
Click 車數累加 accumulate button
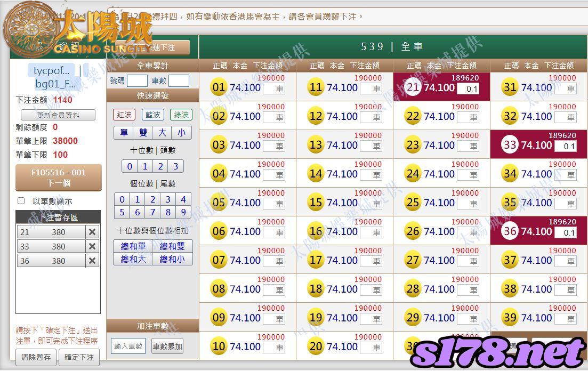(167, 346)
